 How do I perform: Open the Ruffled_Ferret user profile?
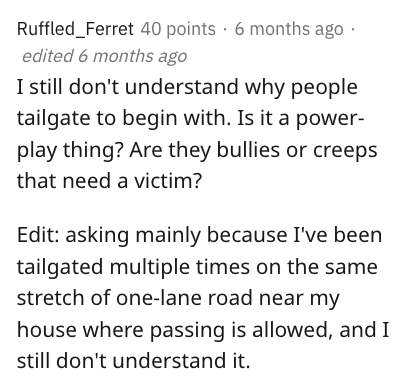[x=75, y=29]
